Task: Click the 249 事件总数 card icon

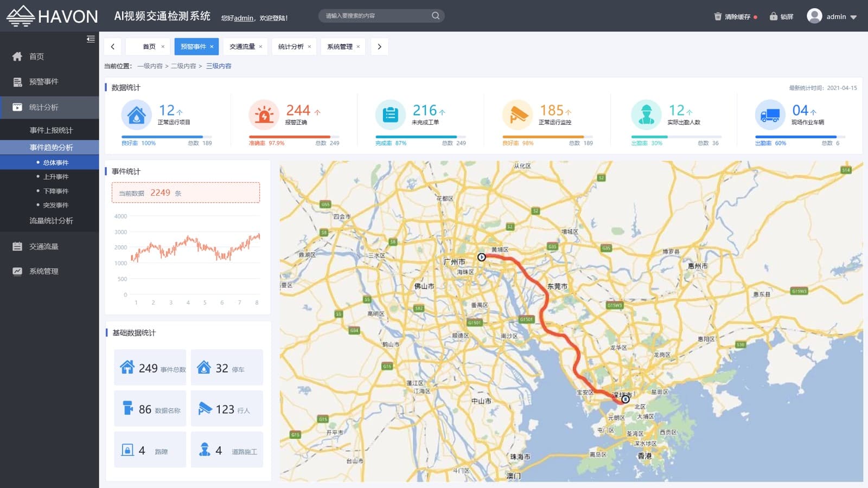Action: click(x=127, y=367)
